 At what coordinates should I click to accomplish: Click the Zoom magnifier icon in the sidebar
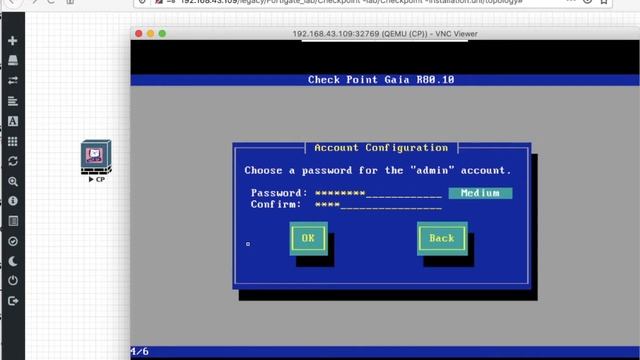tap(13, 181)
